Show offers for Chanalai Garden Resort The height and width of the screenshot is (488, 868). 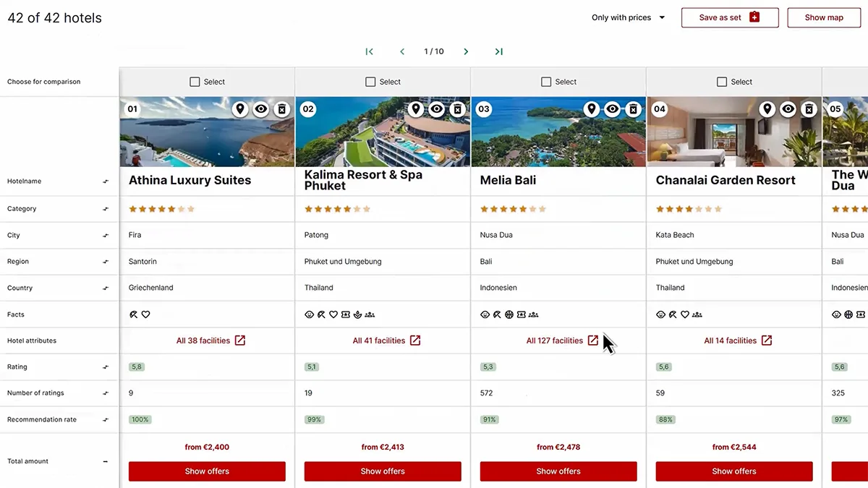tap(734, 471)
